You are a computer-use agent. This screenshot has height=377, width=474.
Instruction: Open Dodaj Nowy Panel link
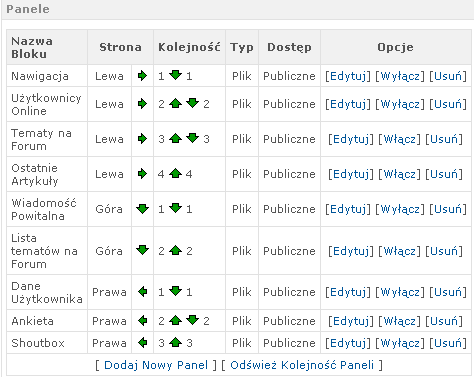156,365
